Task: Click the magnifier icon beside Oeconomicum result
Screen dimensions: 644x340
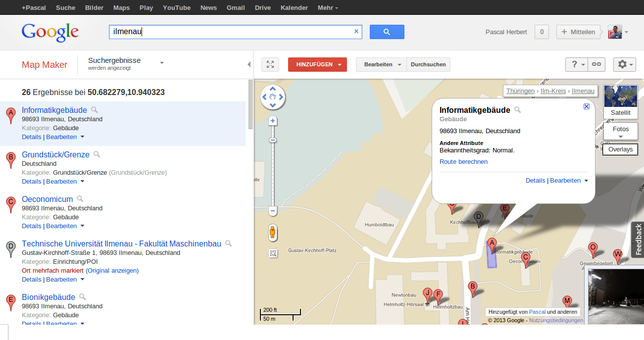Action: tap(80, 199)
